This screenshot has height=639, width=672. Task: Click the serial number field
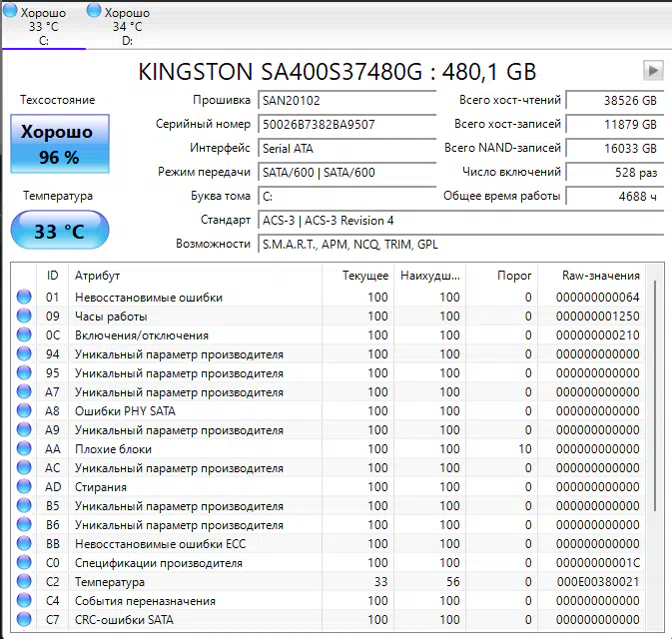[x=345, y=125]
